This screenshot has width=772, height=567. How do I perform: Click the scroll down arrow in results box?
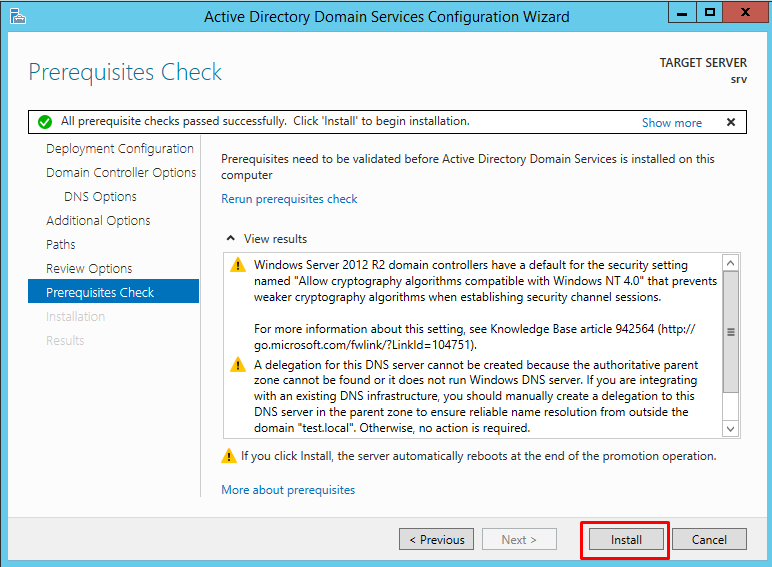tap(731, 429)
